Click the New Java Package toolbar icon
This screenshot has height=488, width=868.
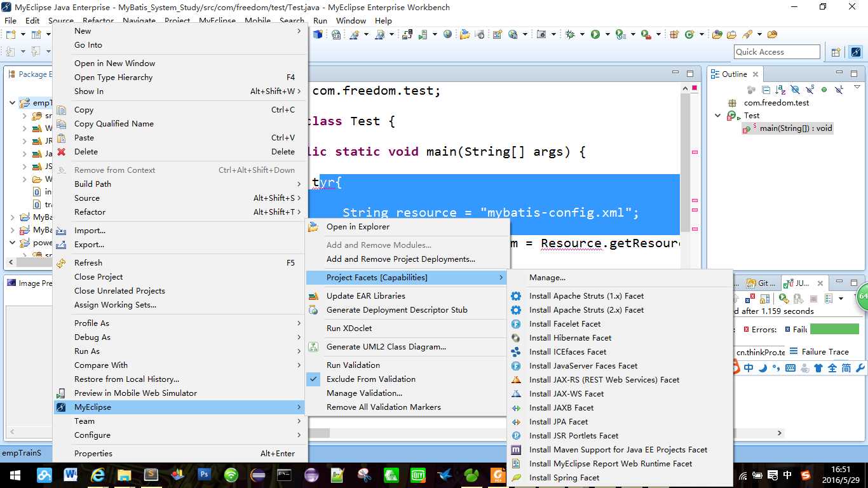point(674,34)
